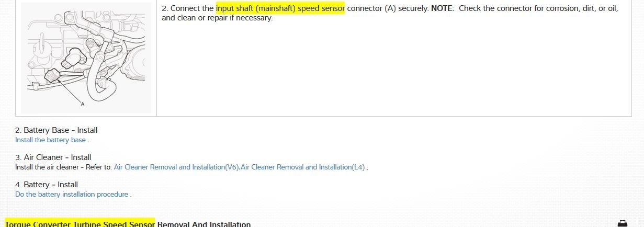The height and width of the screenshot is (227, 644).
Task: Click the '4. Battery - Install' heading
Action: pyautogui.click(x=47, y=185)
